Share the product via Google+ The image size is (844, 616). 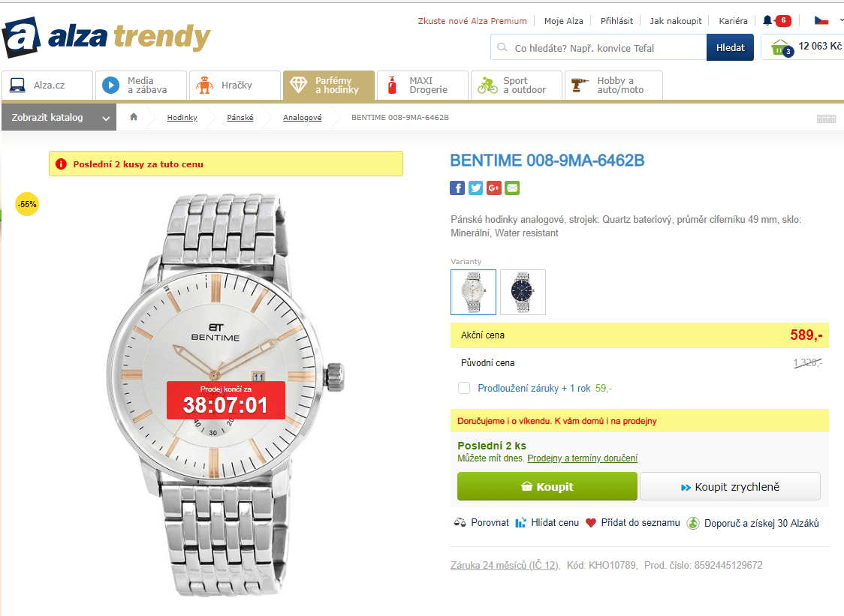pos(493,188)
